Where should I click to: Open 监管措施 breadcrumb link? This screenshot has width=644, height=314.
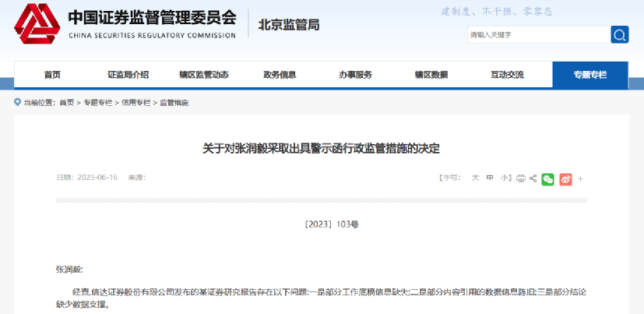pyautogui.click(x=174, y=103)
